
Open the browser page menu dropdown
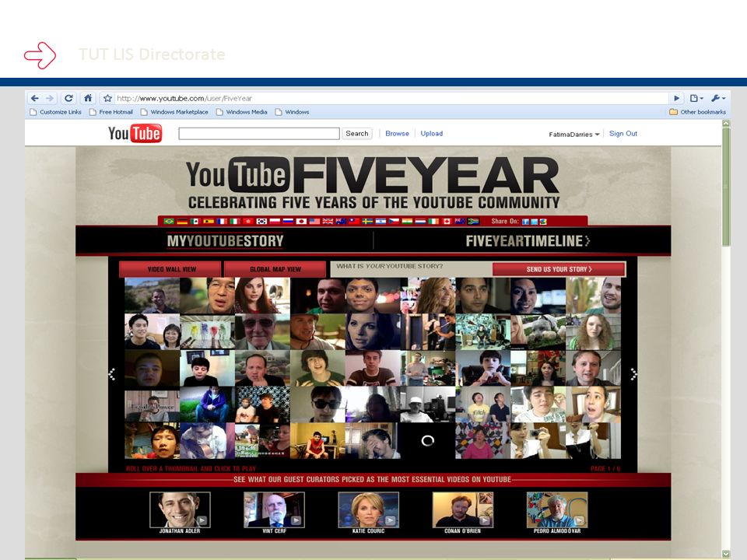click(696, 98)
